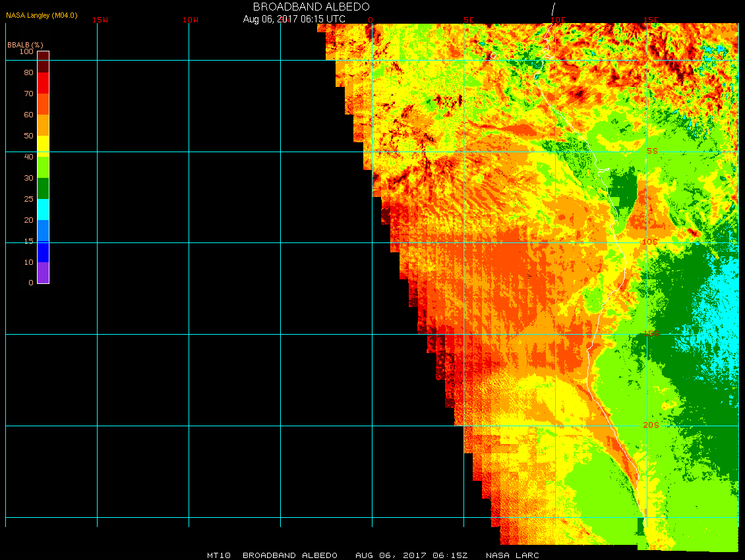The height and width of the screenshot is (560, 745).
Task: Choose the light green 30–40% legend swatch
Action: click(x=43, y=167)
